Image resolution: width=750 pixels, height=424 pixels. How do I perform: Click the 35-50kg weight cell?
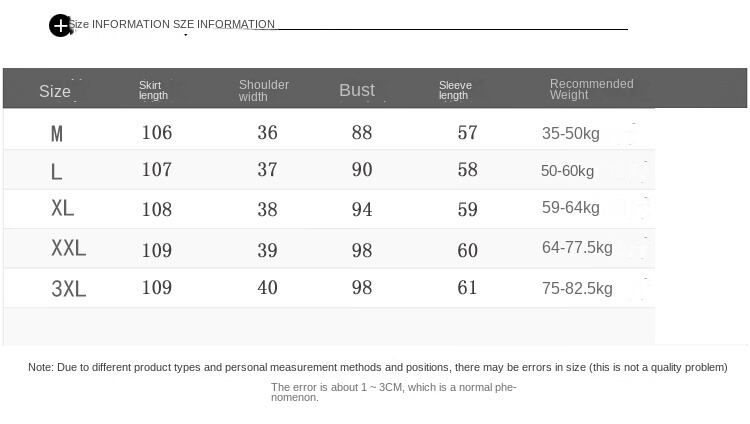click(x=571, y=133)
